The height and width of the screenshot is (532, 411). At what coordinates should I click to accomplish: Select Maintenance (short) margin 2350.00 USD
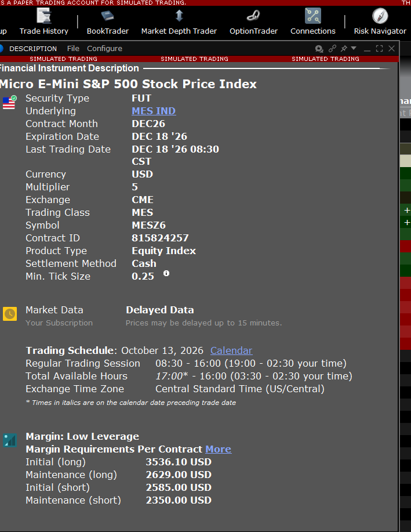click(x=179, y=501)
